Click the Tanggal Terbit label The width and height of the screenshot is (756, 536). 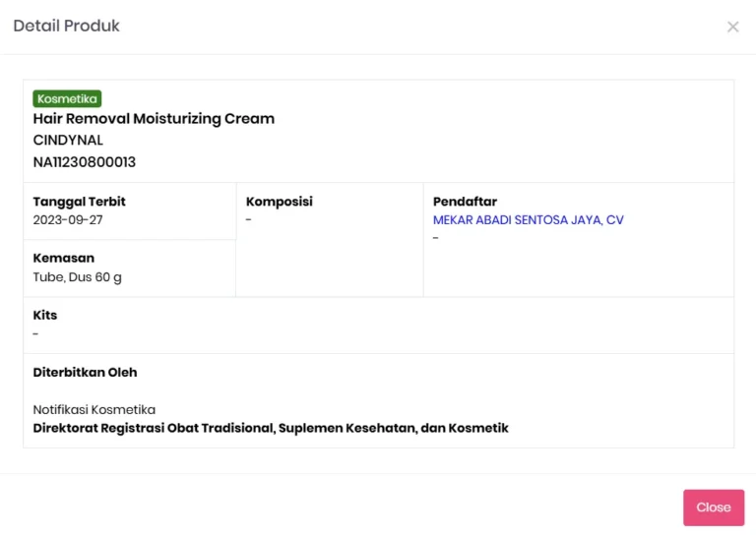[x=79, y=202]
